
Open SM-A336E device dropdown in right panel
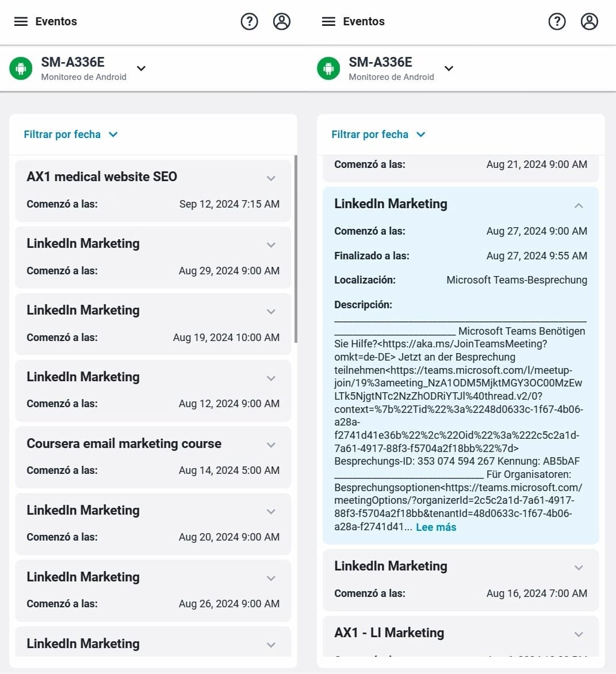click(x=449, y=68)
